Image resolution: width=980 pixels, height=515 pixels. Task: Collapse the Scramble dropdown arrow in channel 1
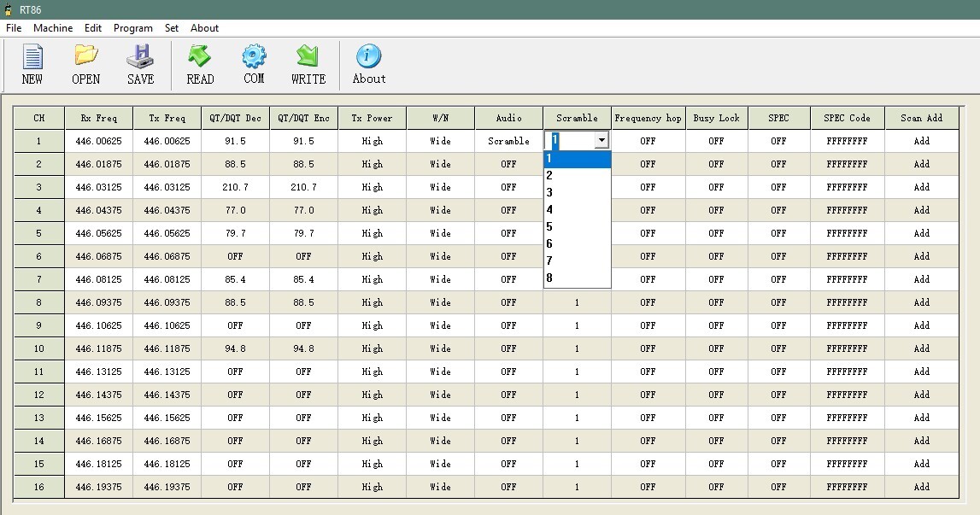click(601, 141)
